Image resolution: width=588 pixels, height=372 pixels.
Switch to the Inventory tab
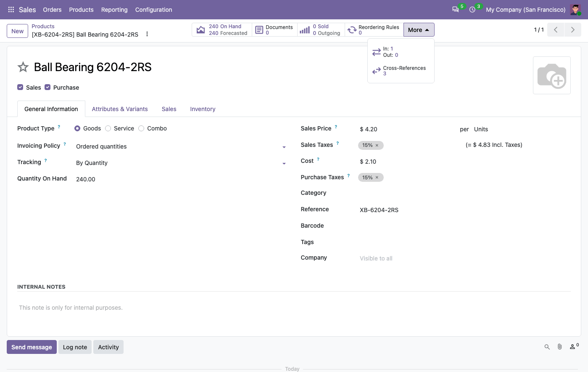(203, 109)
